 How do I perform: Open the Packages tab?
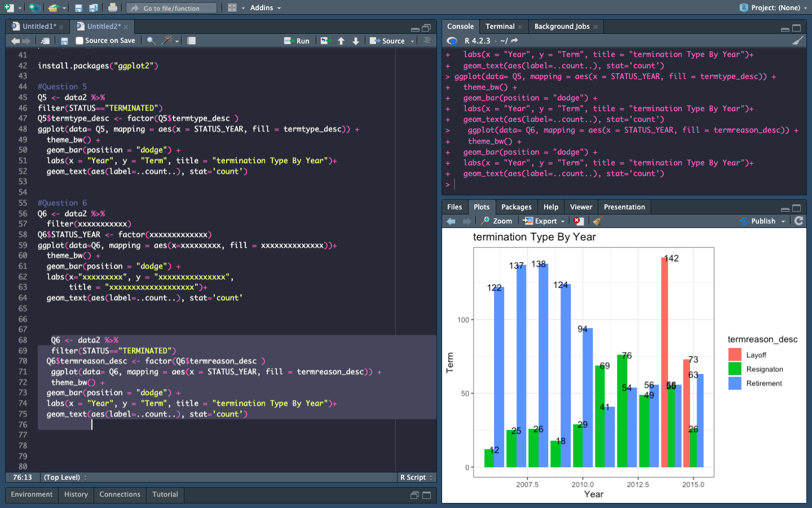[516, 207]
